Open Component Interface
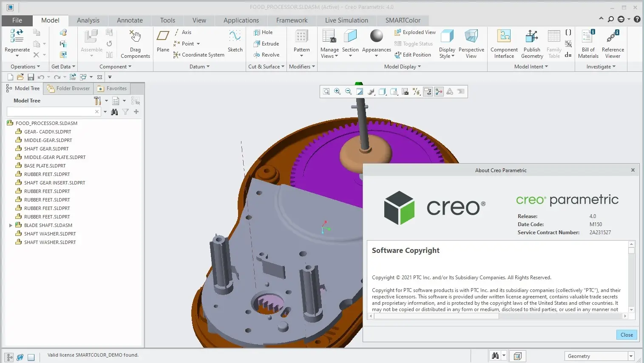644x363 pixels. [504, 44]
